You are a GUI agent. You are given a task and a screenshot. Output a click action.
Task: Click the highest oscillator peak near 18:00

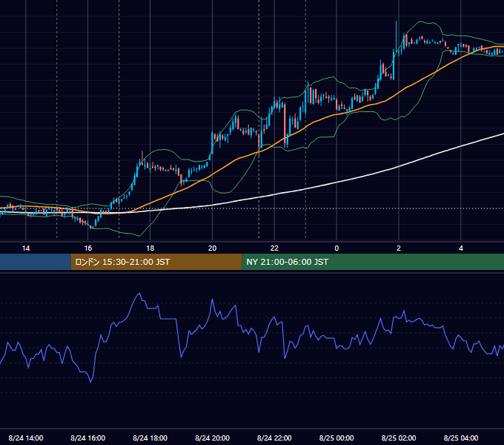pos(139,294)
